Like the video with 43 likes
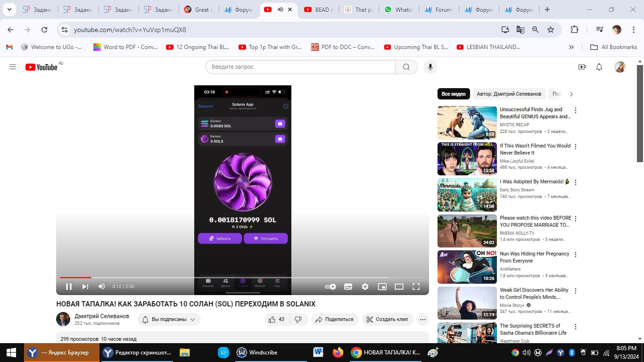Image resolution: width=644 pixels, height=362 pixels. [277, 319]
